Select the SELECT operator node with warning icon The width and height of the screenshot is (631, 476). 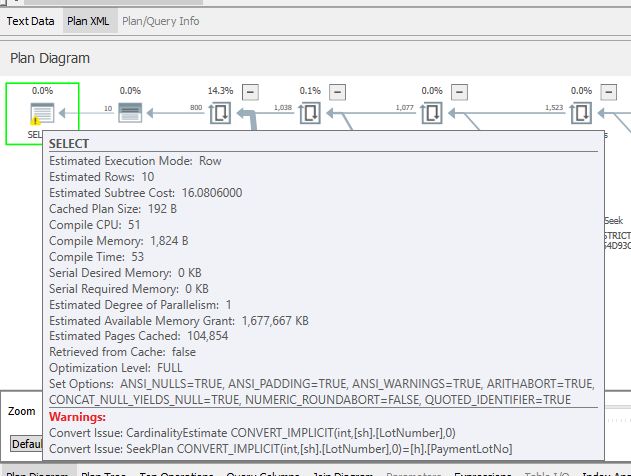click(42, 113)
